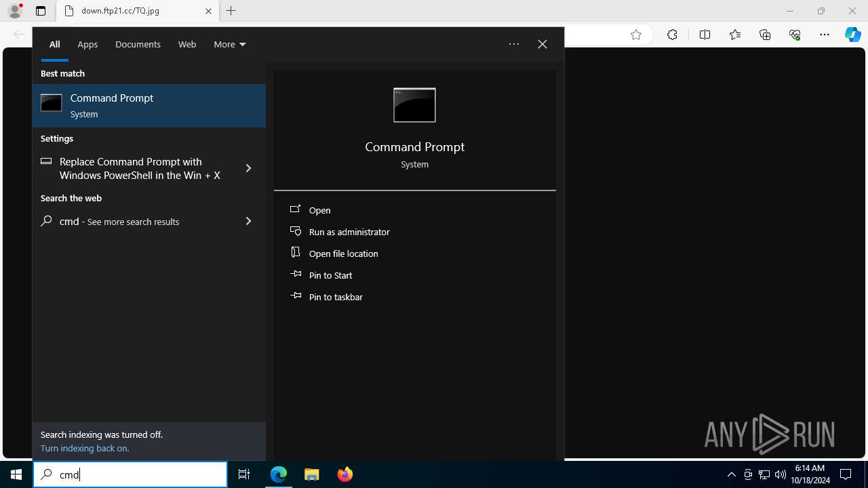Open Edge Browser essentials icon

[795, 35]
